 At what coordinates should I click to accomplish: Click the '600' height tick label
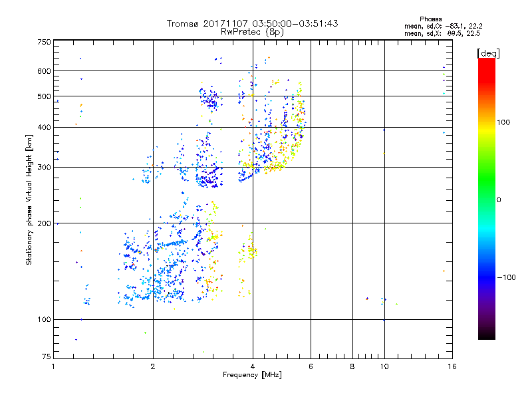pos(44,71)
